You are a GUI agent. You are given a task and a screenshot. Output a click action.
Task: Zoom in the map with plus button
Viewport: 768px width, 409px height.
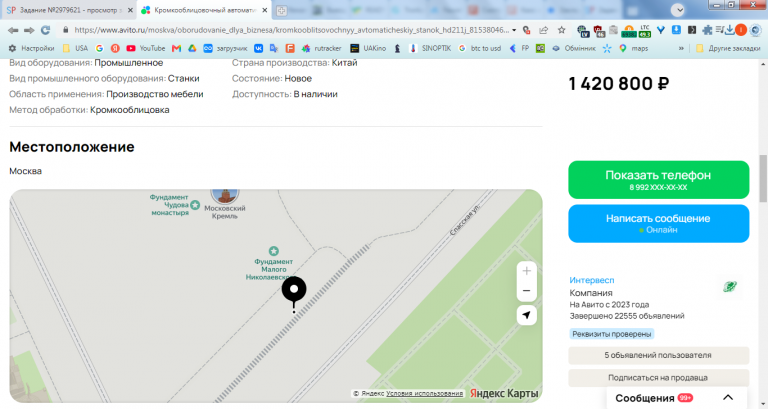click(527, 271)
